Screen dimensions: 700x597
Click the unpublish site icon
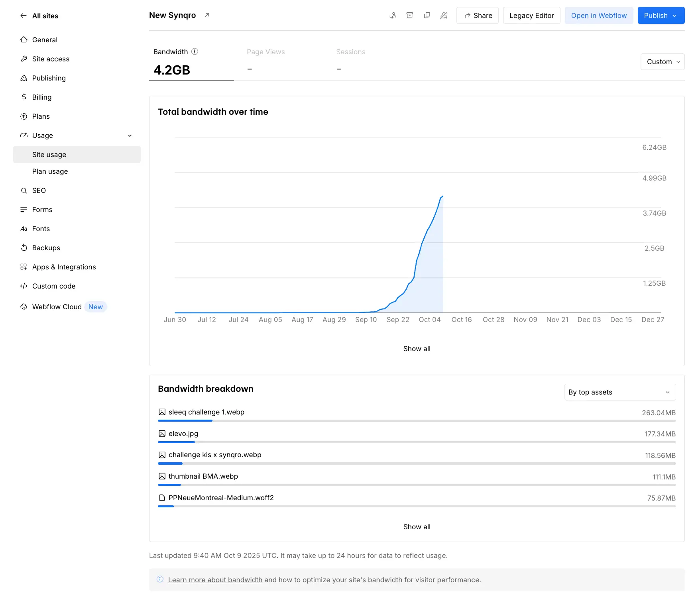[444, 15]
